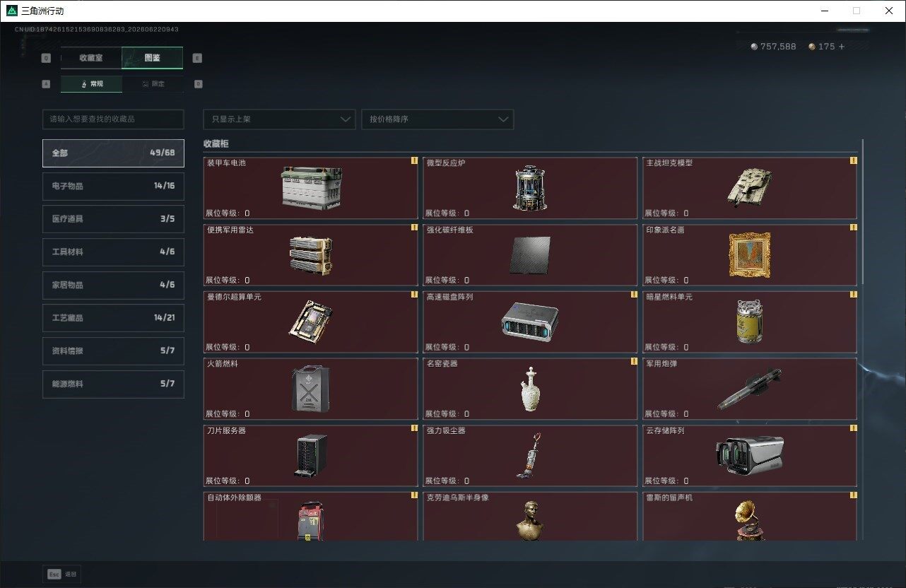Select the 工具材料 4/6 category
The width and height of the screenshot is (906, 588).
[113, 252]
